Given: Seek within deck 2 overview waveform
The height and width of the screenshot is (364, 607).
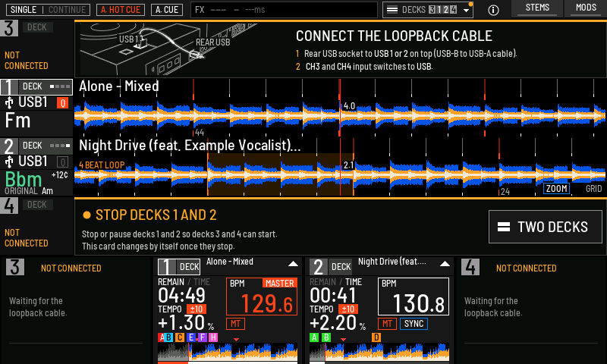Looking at the screenshot, I should point(379,352).
